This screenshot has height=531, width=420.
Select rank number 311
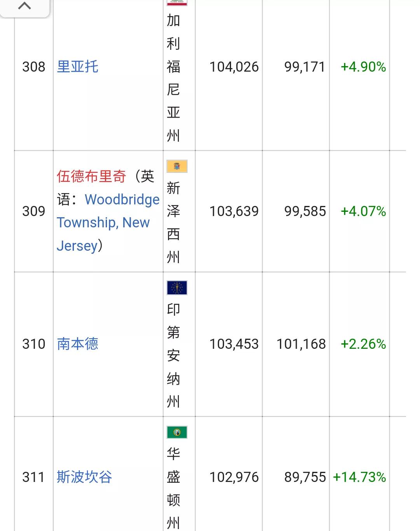tap(34, 477)
